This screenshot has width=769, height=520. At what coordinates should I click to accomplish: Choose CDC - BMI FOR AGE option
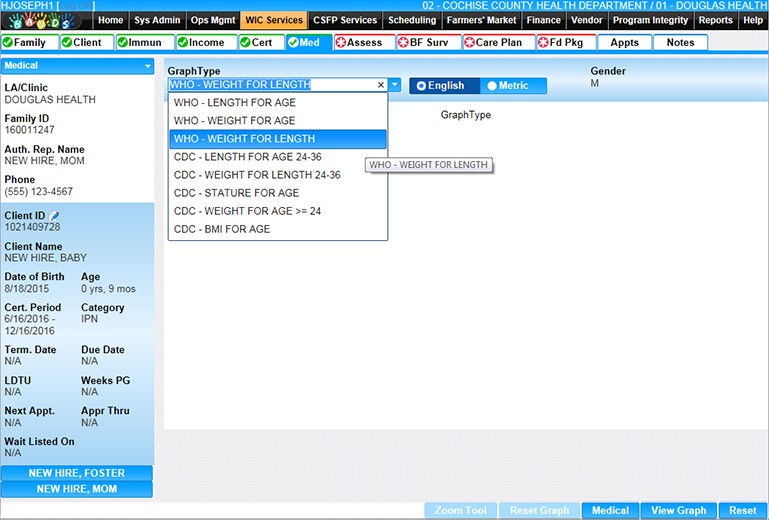pyautogui.click(x=222, y=229)
